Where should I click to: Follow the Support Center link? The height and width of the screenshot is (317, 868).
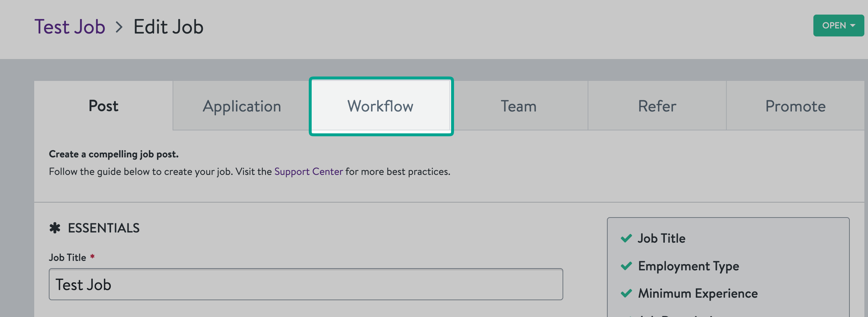(x=308, y=172)
